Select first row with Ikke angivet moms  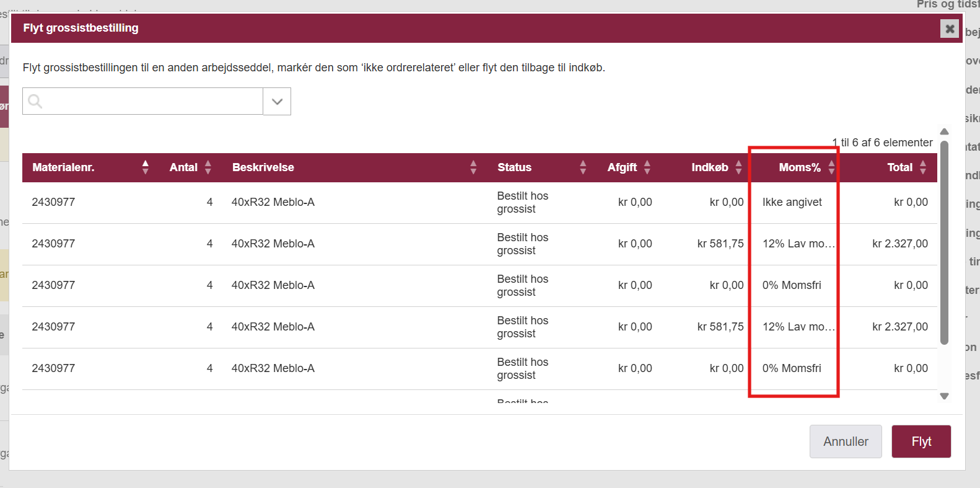(x=792, y=202)
